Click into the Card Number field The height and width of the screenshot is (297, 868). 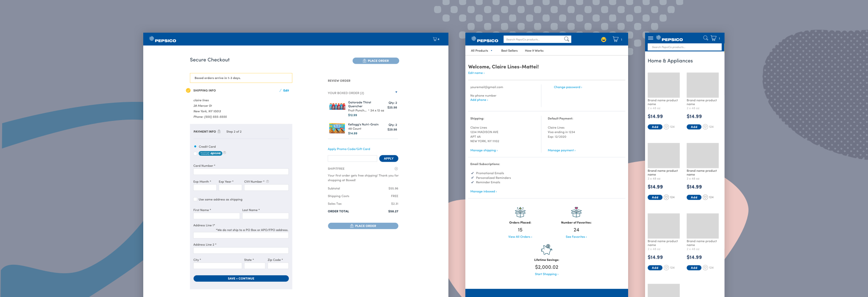click(x=241, y=172)
